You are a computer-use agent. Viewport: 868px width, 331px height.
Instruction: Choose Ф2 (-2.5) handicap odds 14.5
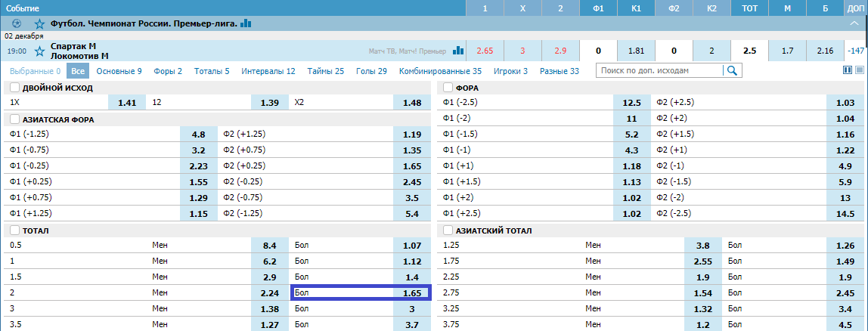(845, 213)
